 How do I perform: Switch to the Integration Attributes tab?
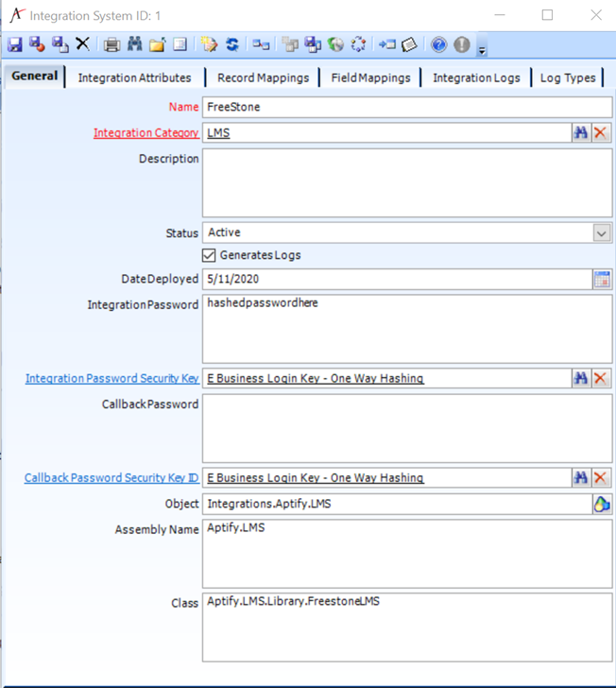135,77
